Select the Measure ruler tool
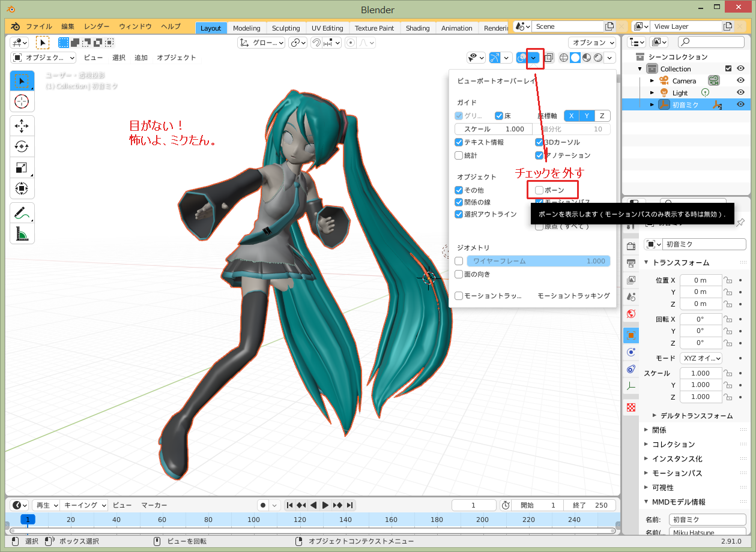This screenshot has height=552, width=756. tap(22, 234)
